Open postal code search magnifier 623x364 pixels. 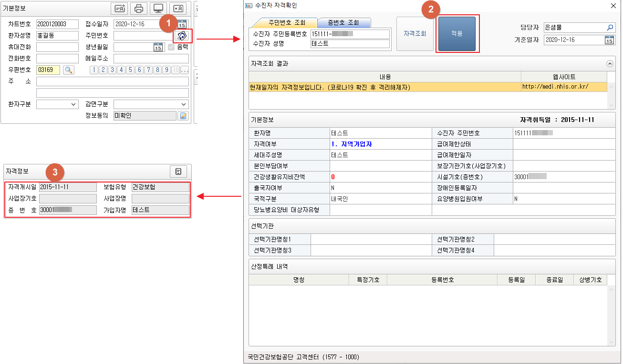click(69, 70)
